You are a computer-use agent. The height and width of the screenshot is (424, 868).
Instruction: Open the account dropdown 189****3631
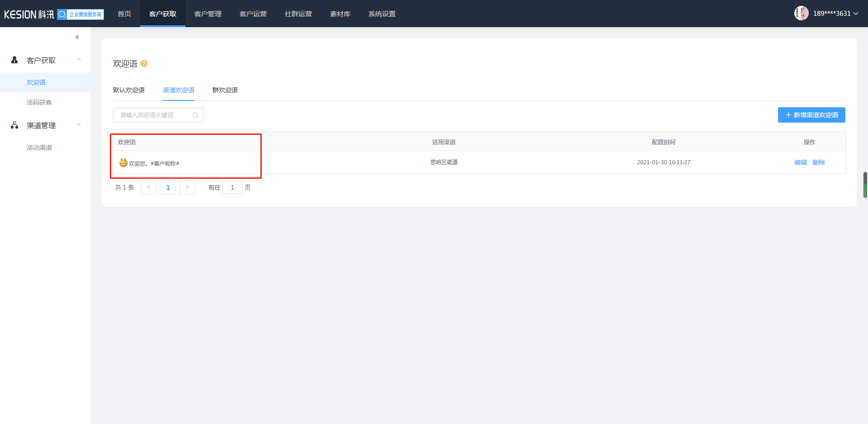coord(835,14)
